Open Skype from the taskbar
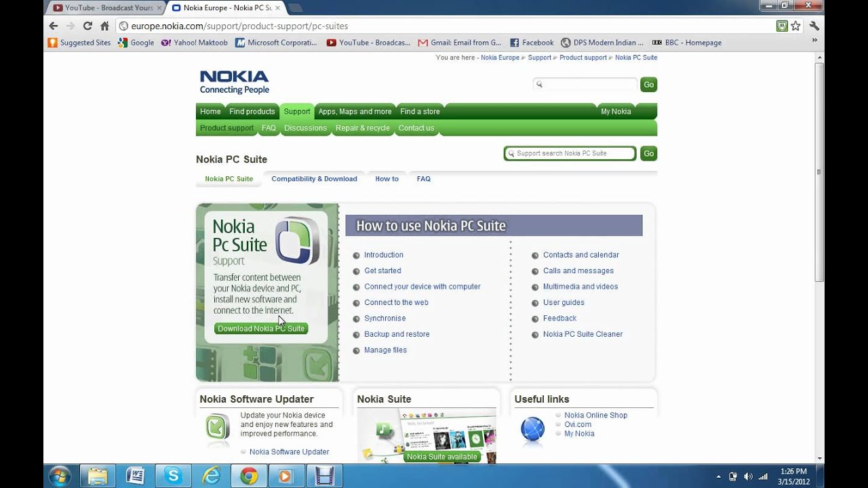 173,476
